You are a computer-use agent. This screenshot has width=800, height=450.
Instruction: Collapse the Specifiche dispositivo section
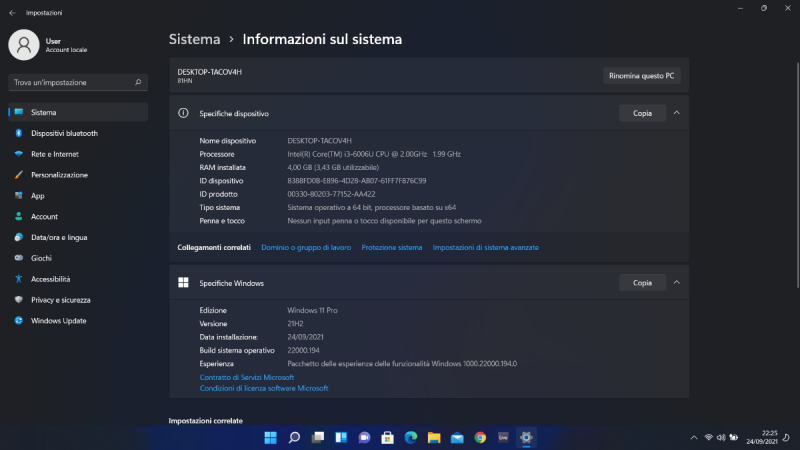tap(677, 113)
